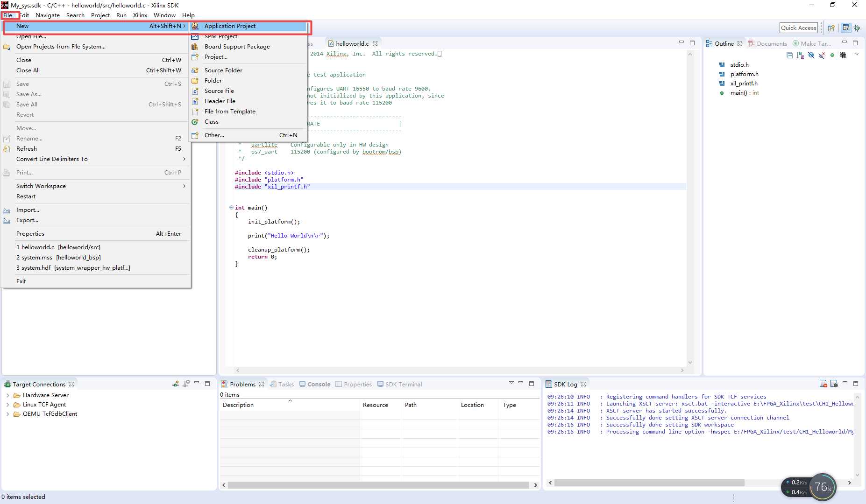866x504 pixels.
Task: Click Properties in File menu
Action: coord(96,234)
